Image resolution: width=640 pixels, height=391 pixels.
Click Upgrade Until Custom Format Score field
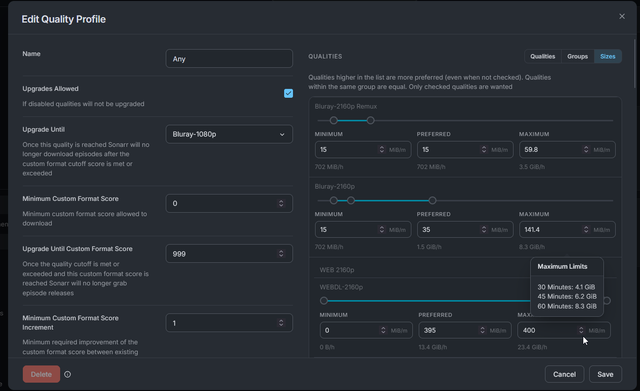[x=229, y=254]
